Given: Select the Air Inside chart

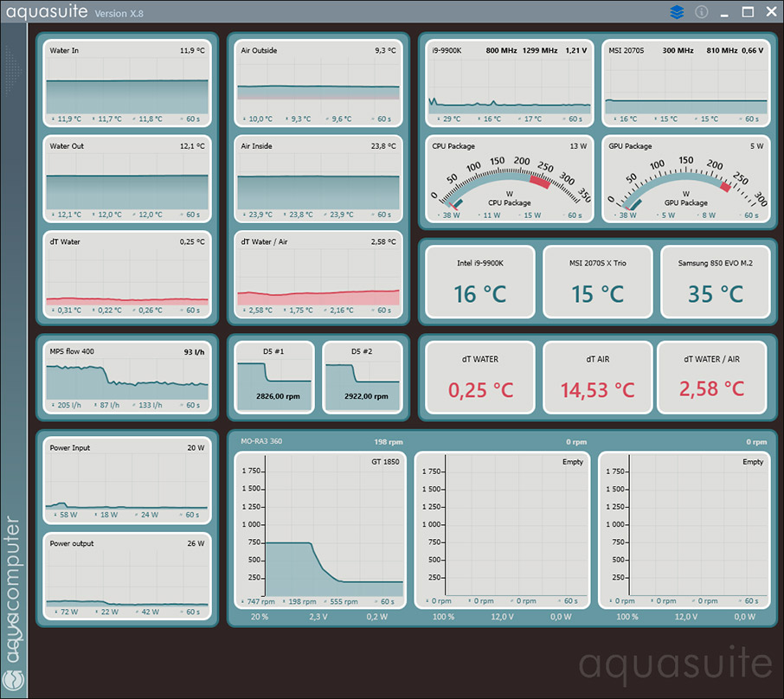Looking at the screenshot, I should (x=318, y=179).
